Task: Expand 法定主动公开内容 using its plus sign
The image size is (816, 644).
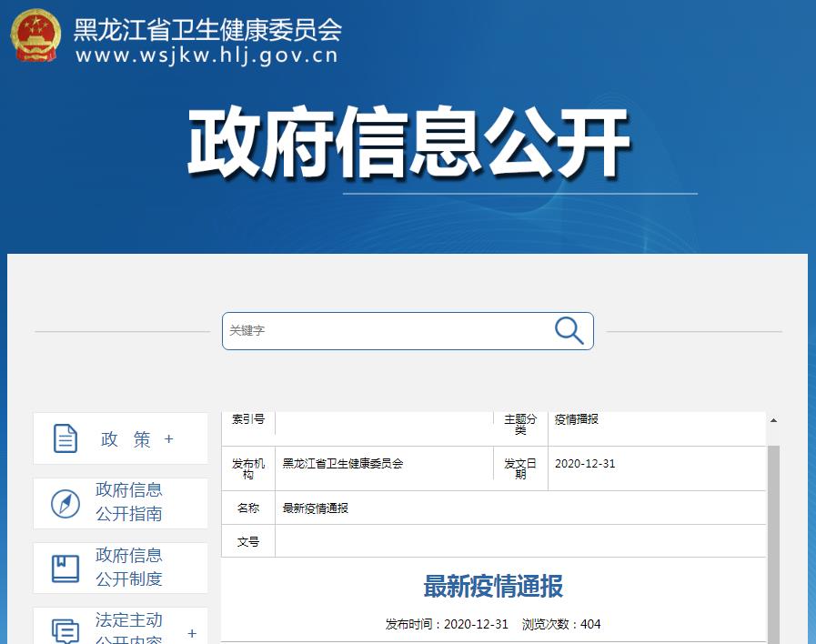Action: pyautogui.click(x=192, y=633)
